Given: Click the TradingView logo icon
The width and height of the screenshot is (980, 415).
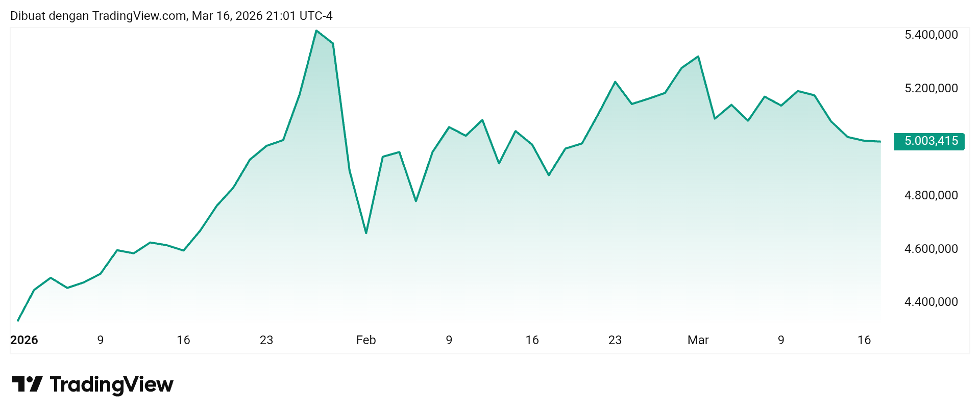Looking at the screenshot, I should [x=27, y=384].
